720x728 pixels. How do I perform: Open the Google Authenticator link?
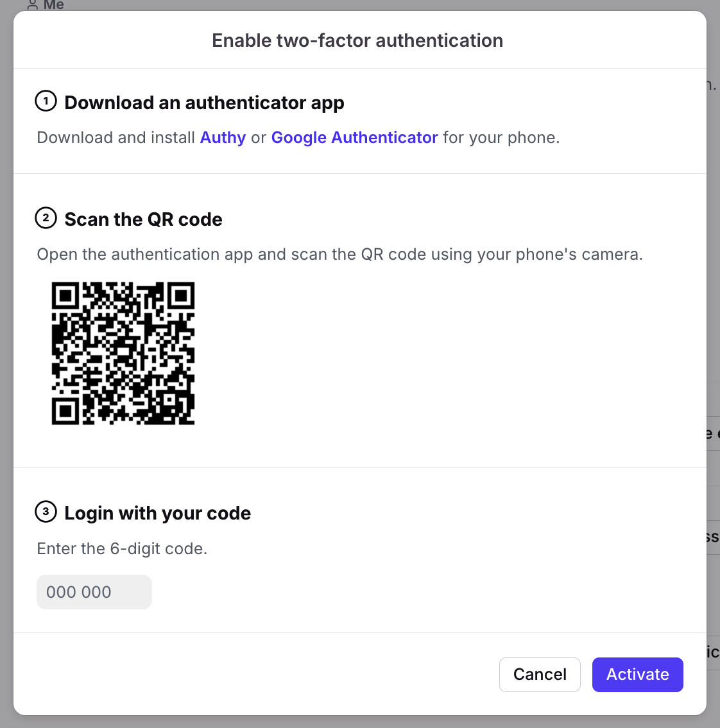pyautogui.click(x=354, y=138)
